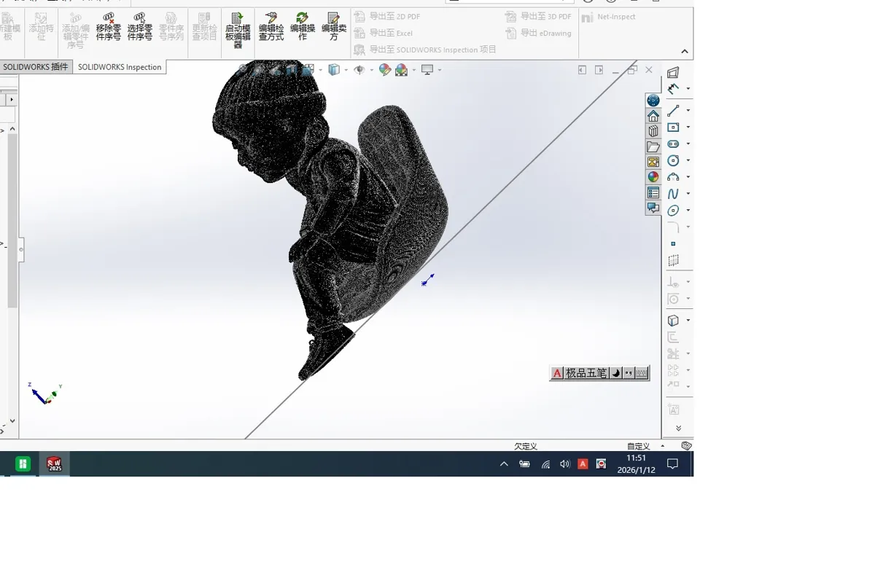Click status bar tag icon at far right
Image resolution: width=875 pixels, height=588 pixels.
click(686, 446)
